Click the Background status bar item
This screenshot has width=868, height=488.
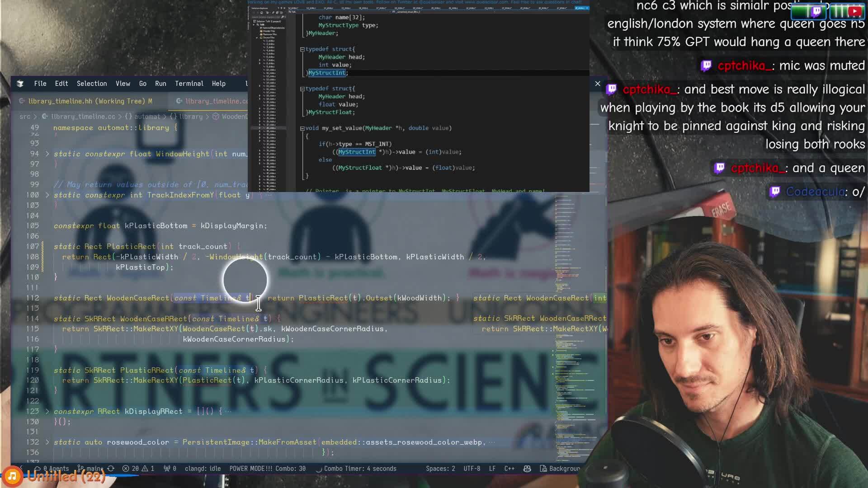coord(560,469)
